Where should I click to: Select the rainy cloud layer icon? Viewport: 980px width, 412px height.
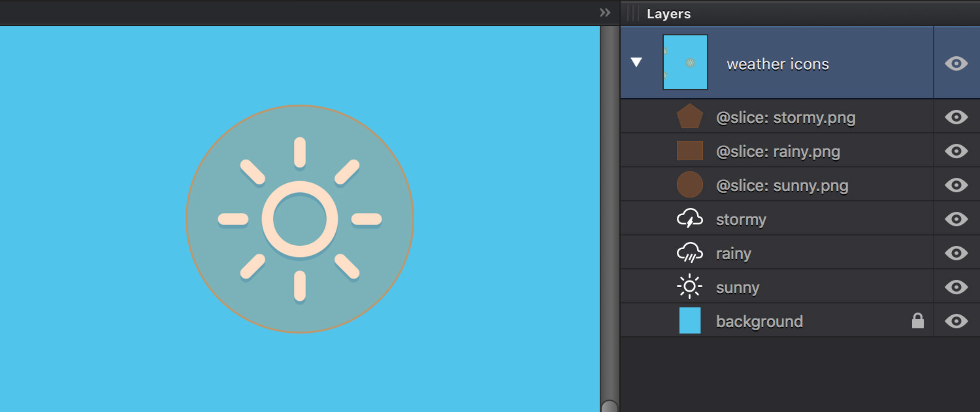pyautogui.click(x=690, y=253)
